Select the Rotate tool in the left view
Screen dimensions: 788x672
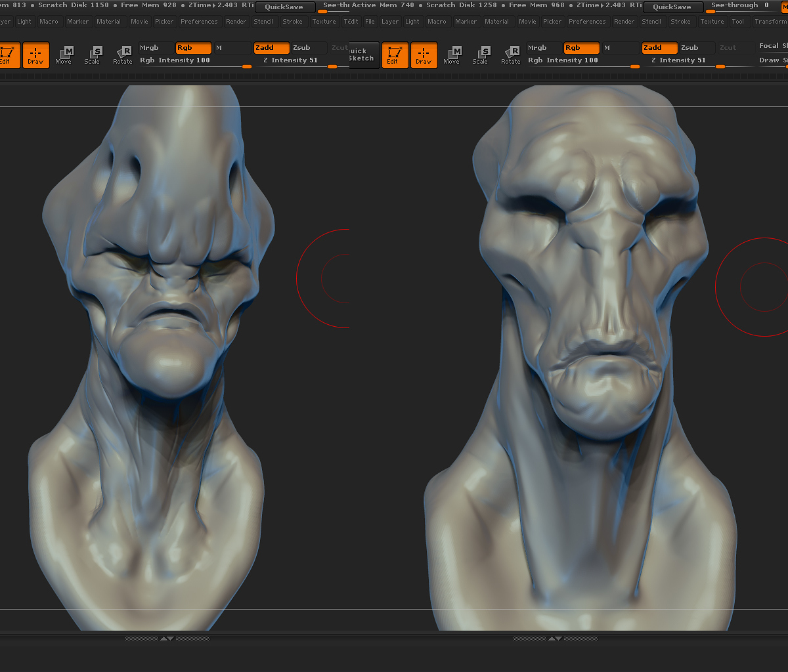[x=123, y=55]
